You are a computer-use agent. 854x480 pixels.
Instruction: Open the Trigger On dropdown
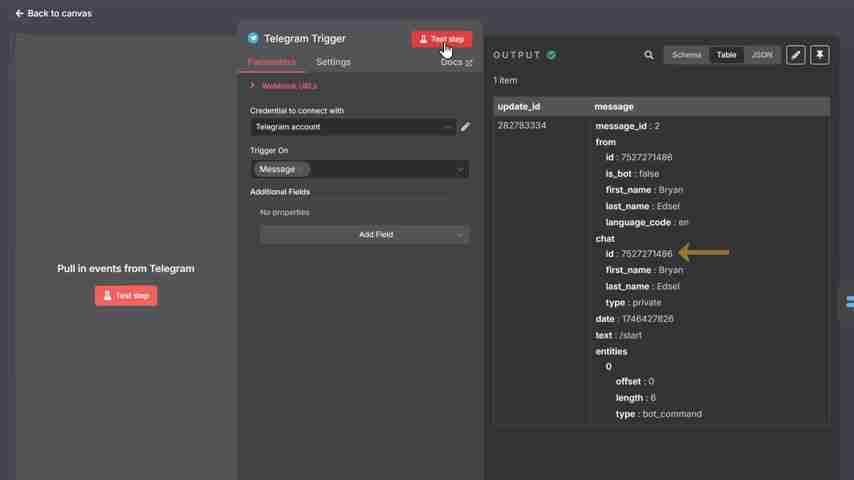coord(359,169)
